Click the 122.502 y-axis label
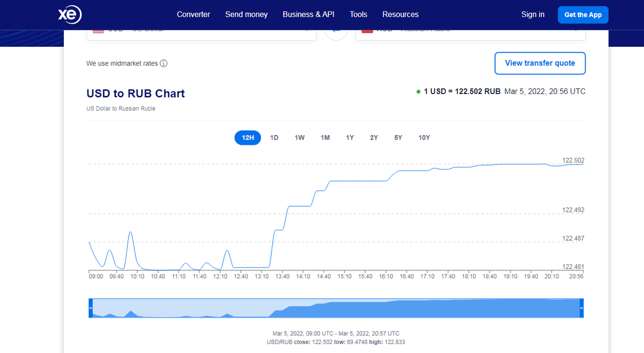 click(573, 160)
